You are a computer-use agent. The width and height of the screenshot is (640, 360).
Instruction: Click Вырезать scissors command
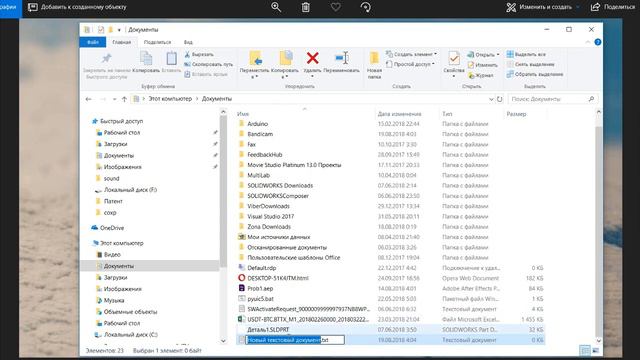(x=199, y=54)
